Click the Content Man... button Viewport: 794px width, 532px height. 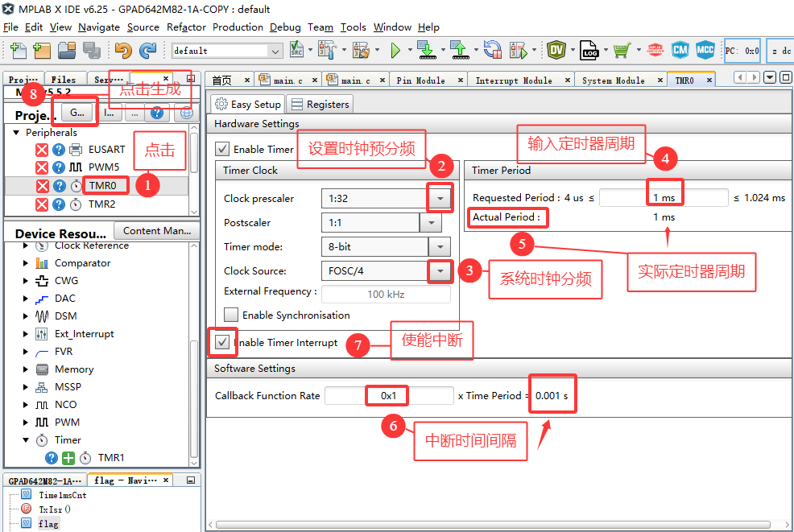pos(157,231)
